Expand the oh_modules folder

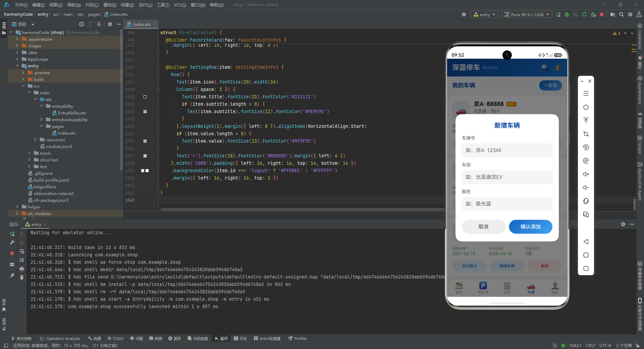pyautogui.click(x=17, y=213)
